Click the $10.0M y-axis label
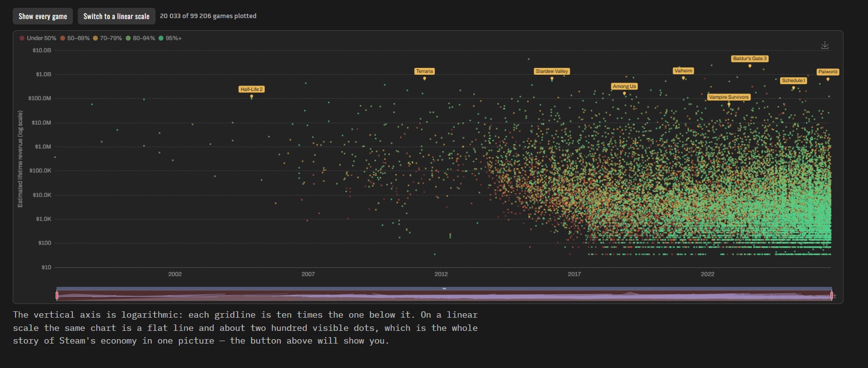Screen dimensions: 868x368 coord(41,123)
